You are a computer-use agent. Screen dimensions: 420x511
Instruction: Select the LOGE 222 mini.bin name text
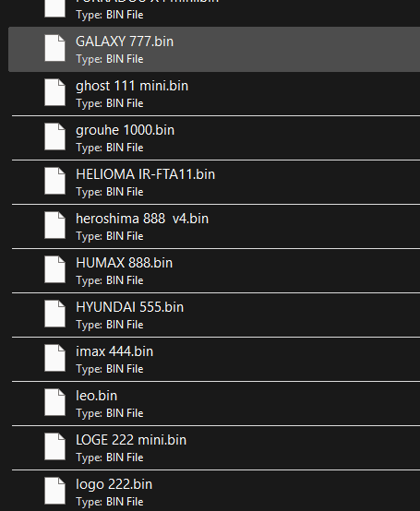coord(131,440)
